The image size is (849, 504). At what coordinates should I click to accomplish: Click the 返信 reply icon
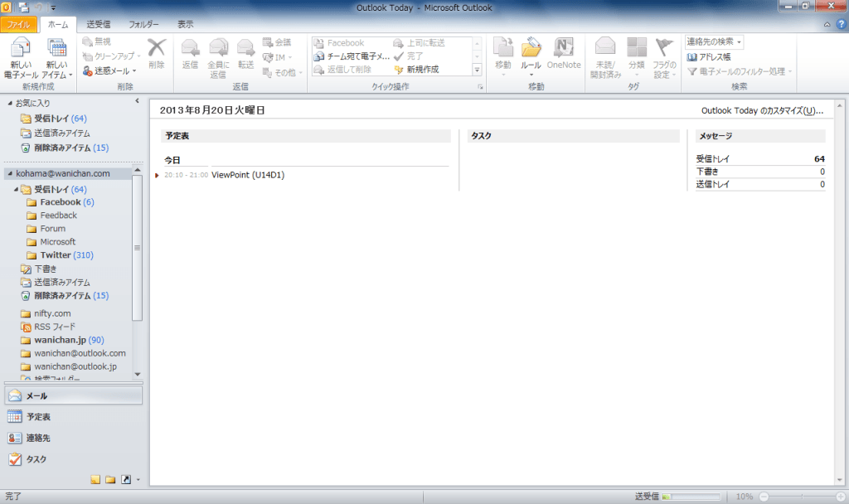click(x=190, y=47)
